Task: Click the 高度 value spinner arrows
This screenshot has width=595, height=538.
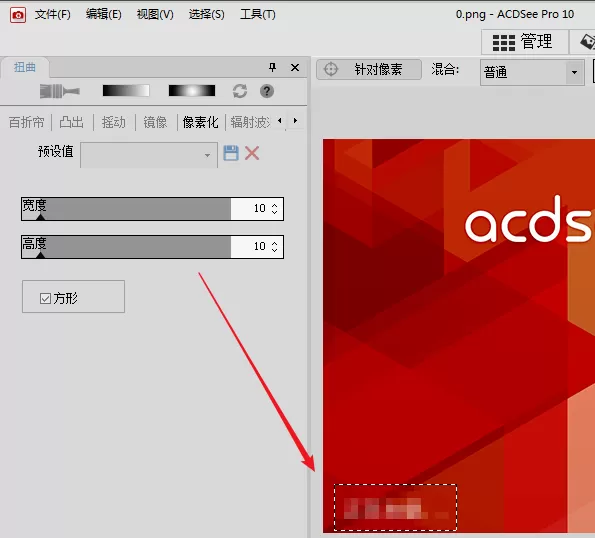Action: coord(275,246)
